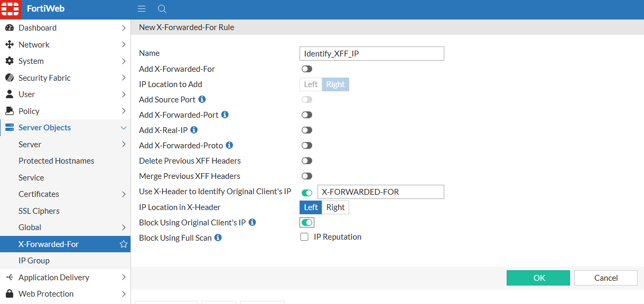Disable Block Using Original Client's IP toggle
Viewport: 644px width, 304px height.
307,222
